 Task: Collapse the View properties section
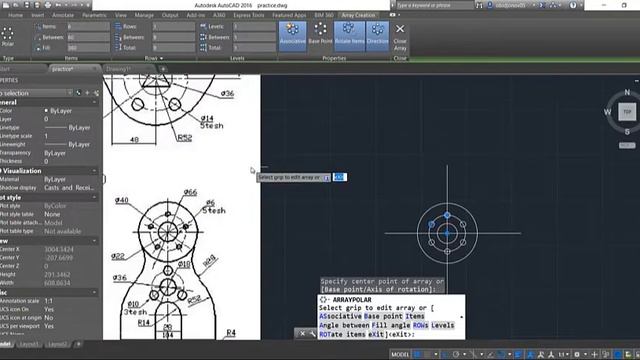[x=94, y=241]
